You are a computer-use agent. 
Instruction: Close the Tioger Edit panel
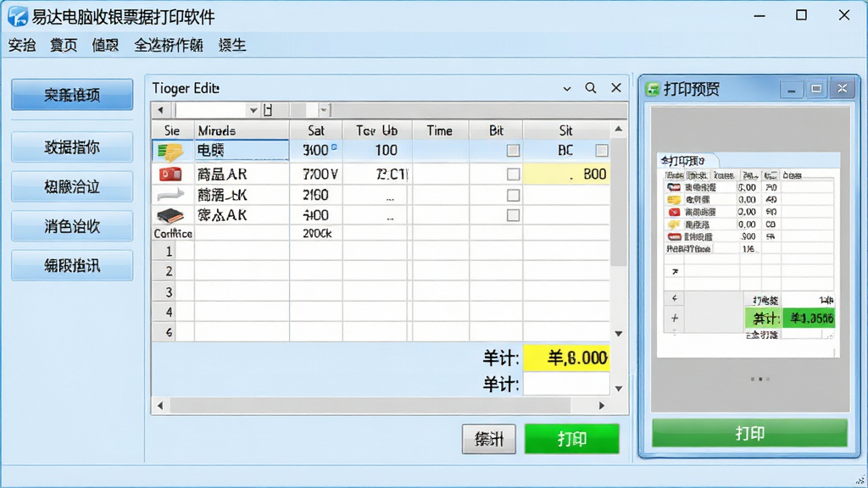click(616, 88)
